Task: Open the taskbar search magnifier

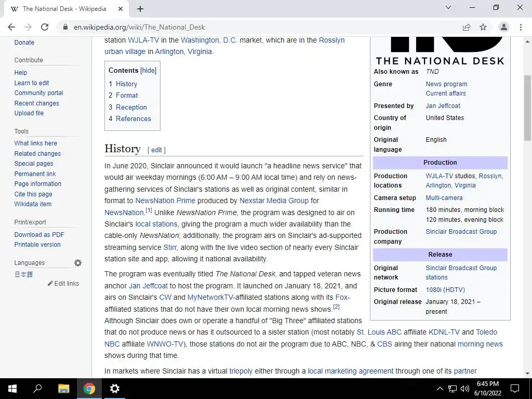Action: [x=37, y=389]
